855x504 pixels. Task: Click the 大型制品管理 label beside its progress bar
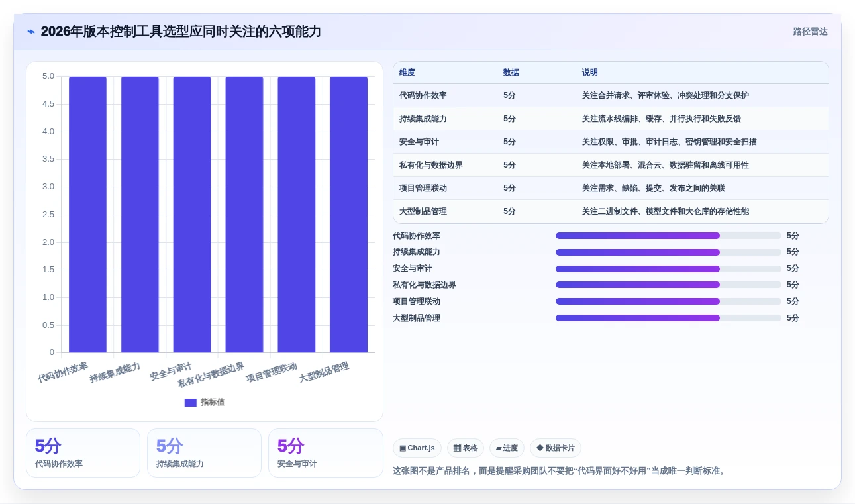tap(417, 318)
